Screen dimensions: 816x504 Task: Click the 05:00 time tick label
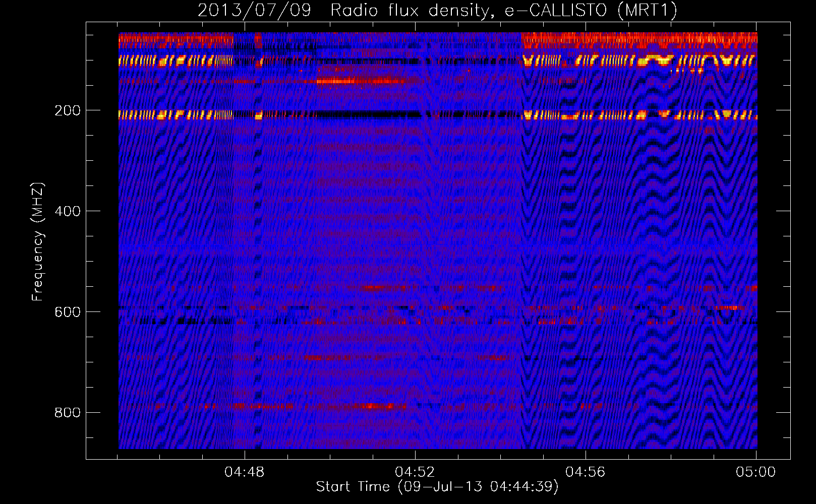point(756,472)
